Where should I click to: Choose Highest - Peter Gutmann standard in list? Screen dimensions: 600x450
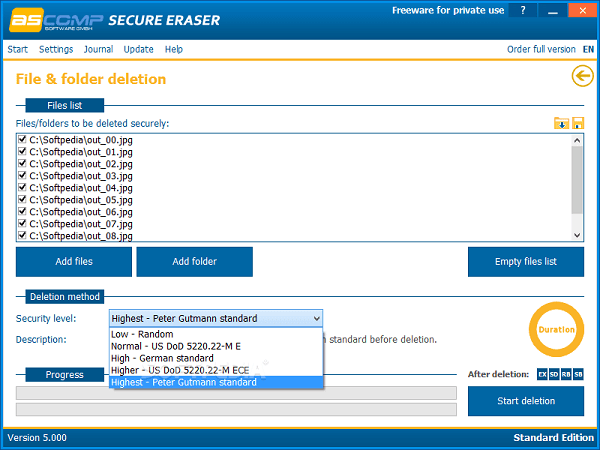tap(216, 382)
